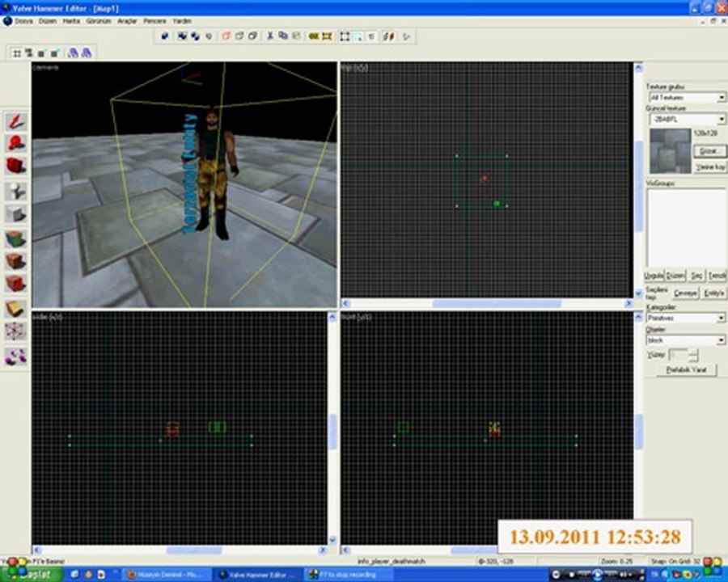Click the Paste icon in toolbar

click(296, 36)
